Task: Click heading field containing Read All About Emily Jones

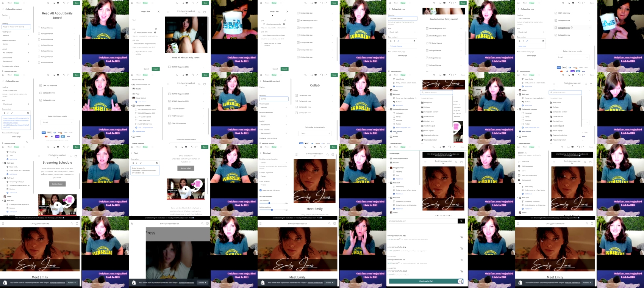Action: [16, 27]
